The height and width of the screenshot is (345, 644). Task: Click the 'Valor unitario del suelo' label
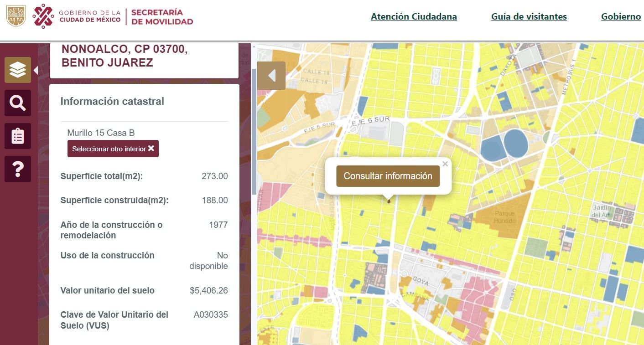coord(108,290)
